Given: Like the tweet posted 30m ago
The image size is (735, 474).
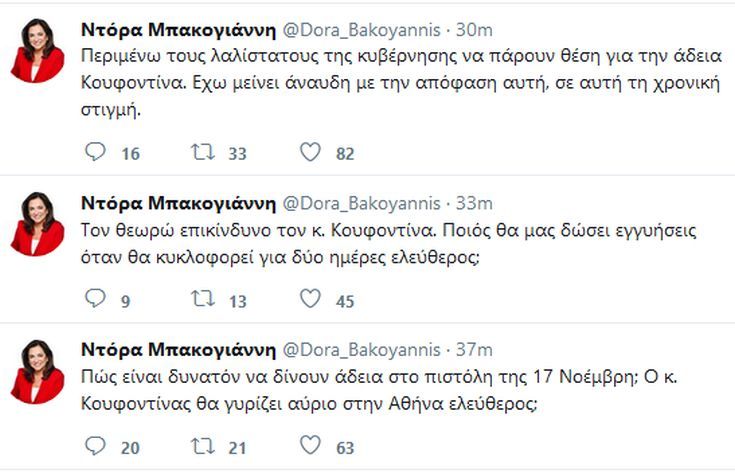Looking at the screenshot, I should (x=311, y=152).
